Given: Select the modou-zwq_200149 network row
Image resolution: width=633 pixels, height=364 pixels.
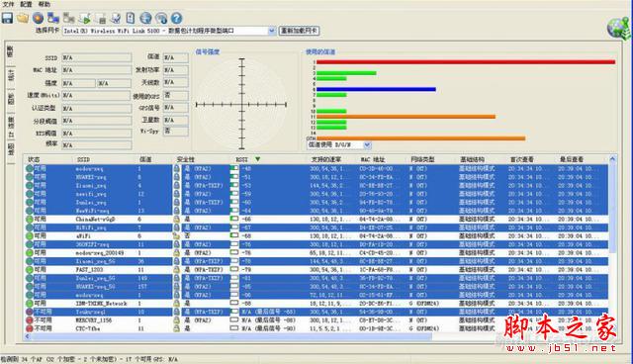Looking at the screenshot, I should click(x=316, y=252).
